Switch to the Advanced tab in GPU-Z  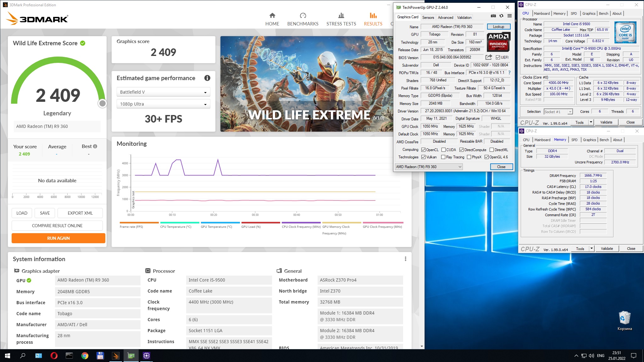[x=446, y=18]
